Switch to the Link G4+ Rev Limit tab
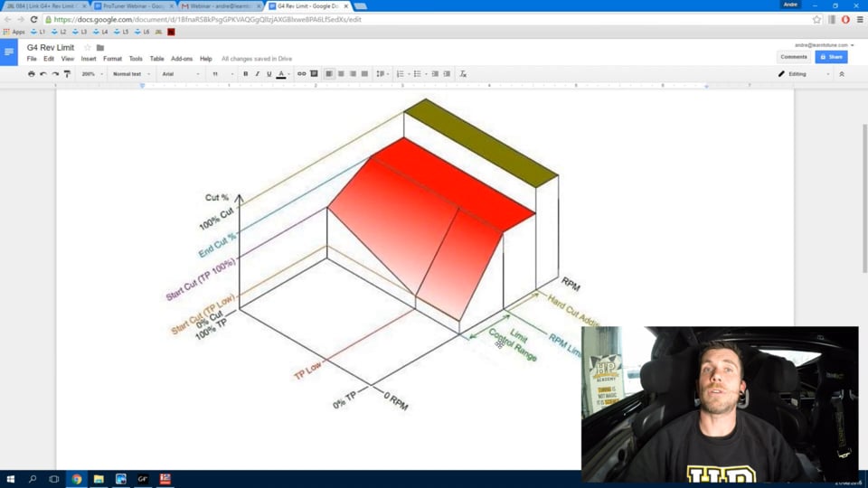 point(43,6)
